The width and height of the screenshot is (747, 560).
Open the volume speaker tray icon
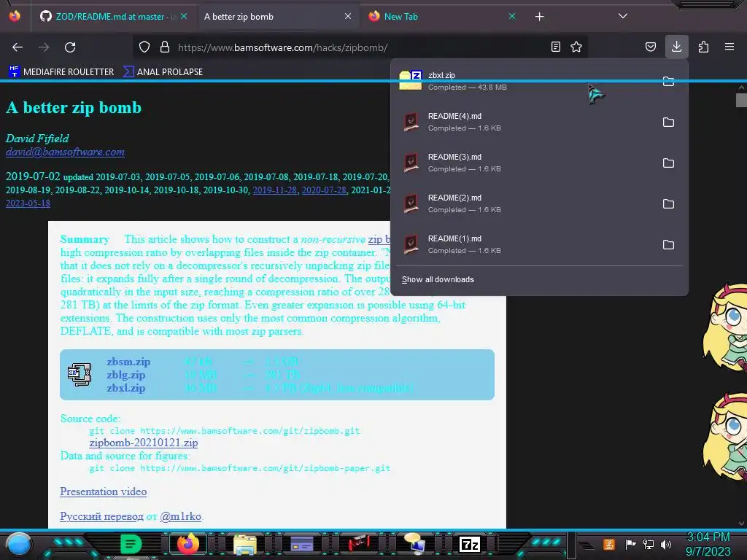click(666, 544)
